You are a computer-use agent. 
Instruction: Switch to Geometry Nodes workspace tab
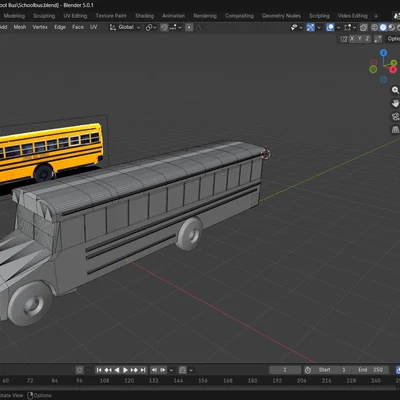pyautogui.click(x=281, y=16)
